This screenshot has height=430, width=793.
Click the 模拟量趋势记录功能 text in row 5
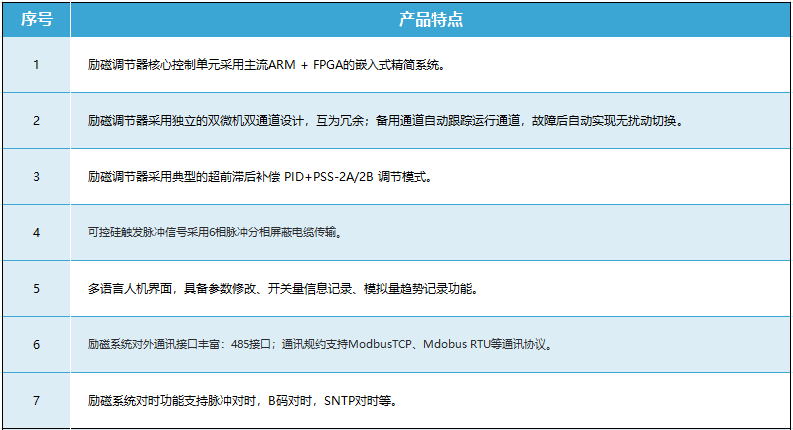[x=422, y=289]
